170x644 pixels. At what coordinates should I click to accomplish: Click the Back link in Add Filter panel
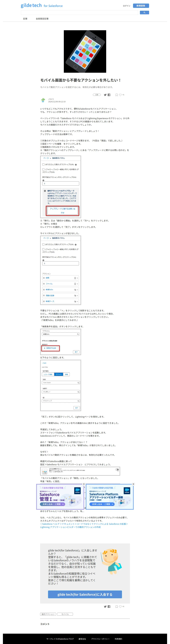(x=44, y=363)
